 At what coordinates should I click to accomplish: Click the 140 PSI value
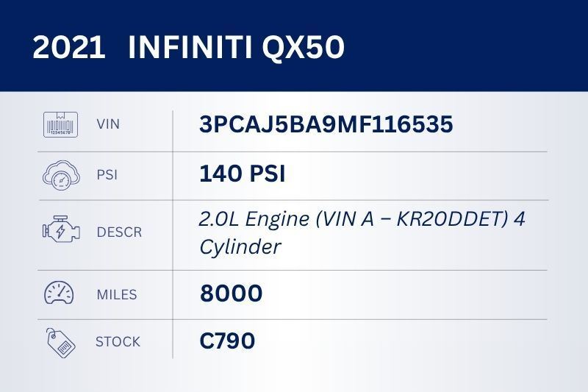pos(242,174)
